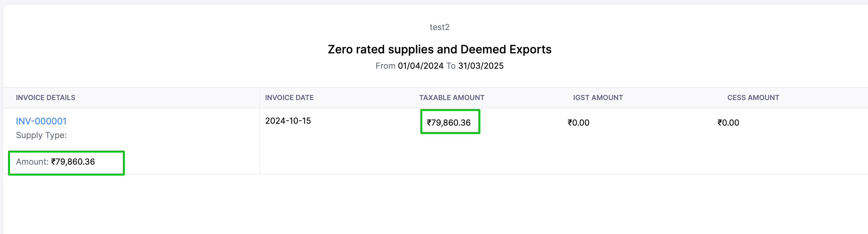868x234 pixels.
Task: Click the taxable amount ₹79,860.36 cell value
Action: coord(448,122)
